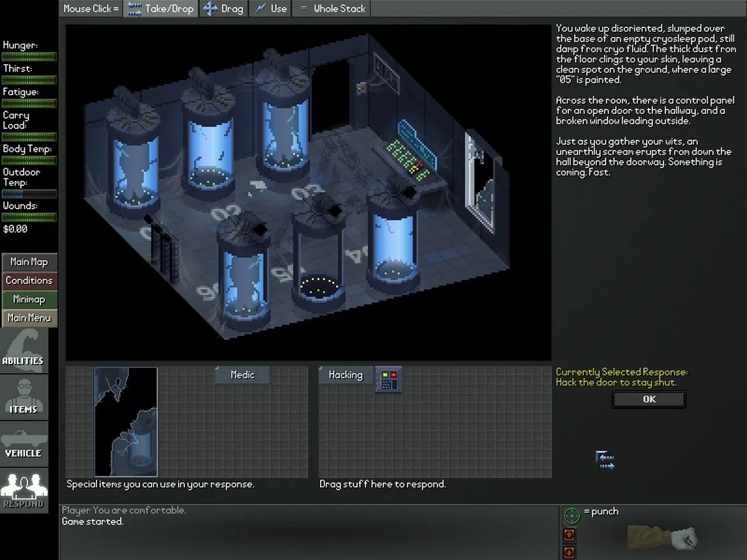Toggle Whole Stack mode in toolbar
Viewport: 747px width, 560px height.
332,9
